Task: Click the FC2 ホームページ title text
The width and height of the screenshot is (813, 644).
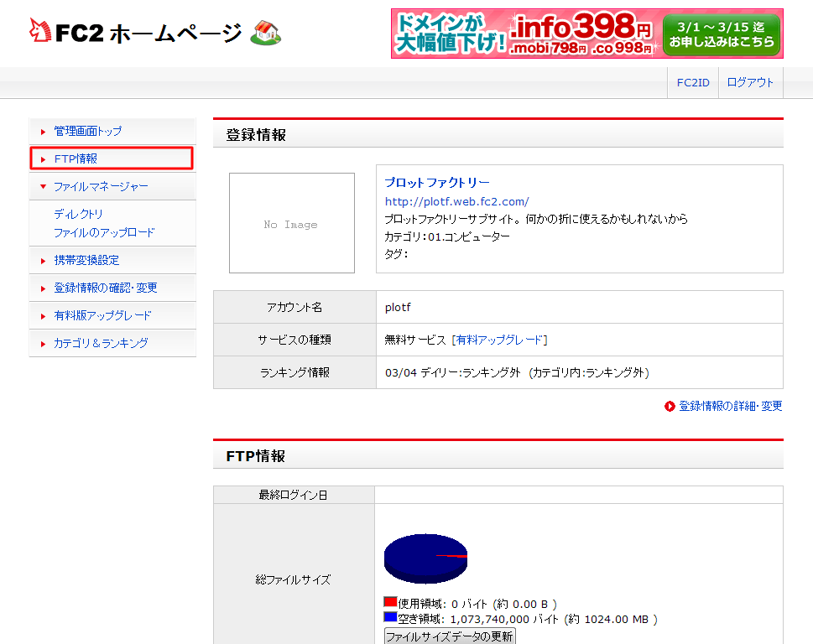Action: pyautogui.click(x=149, y=34)
